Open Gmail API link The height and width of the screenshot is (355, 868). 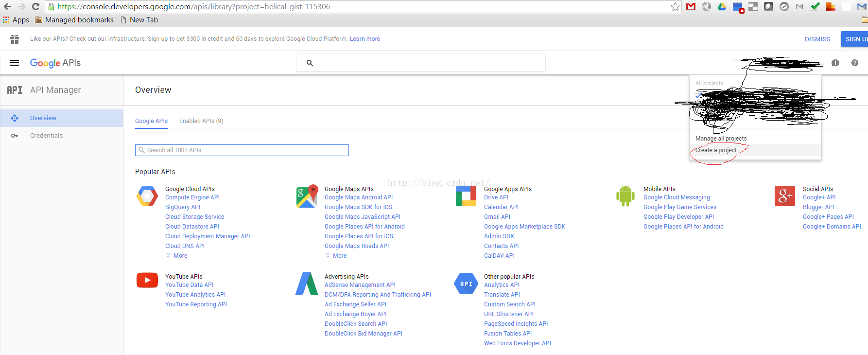497,217
